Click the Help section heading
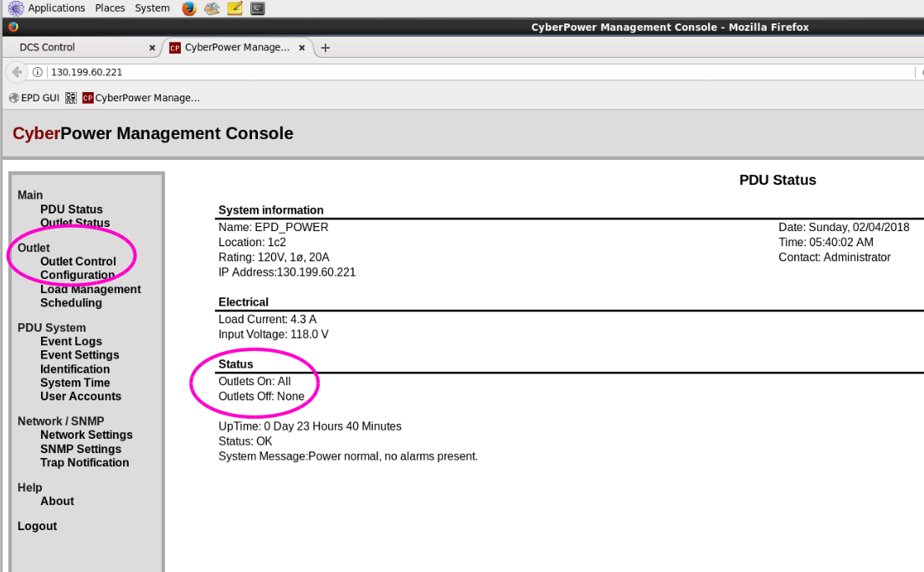This screenshot has height=572, width=924. click(x=29, y=487)
